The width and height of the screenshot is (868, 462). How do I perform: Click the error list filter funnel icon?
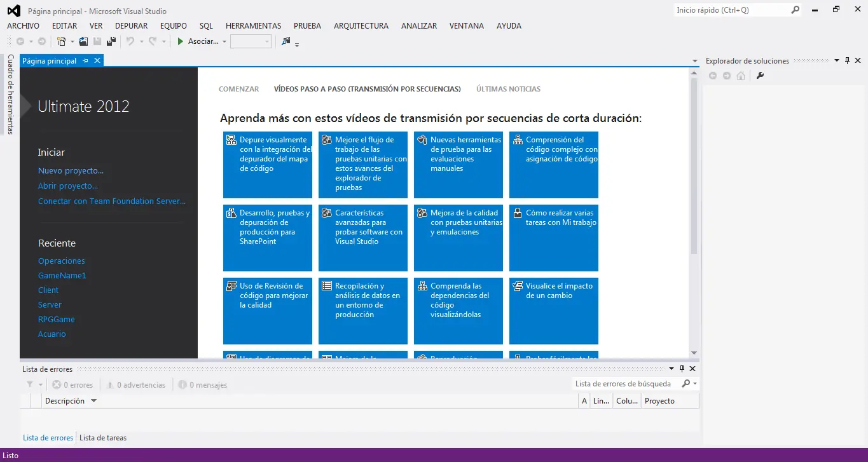[30, 384]
